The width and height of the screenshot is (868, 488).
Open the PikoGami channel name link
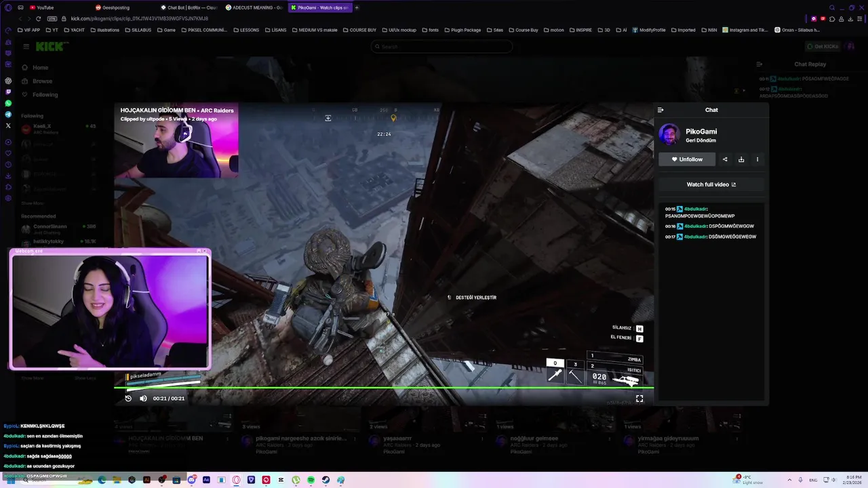701,131
